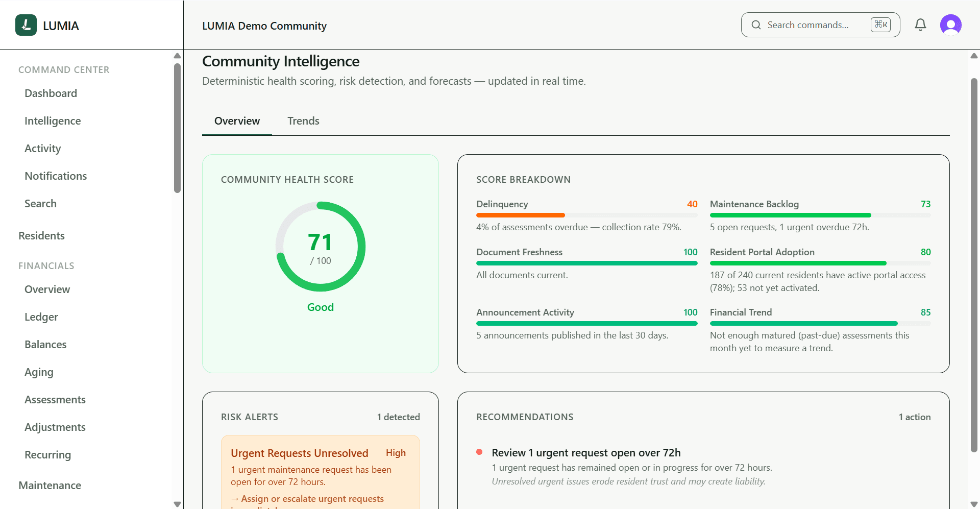
Task: Click the LUMIA brand name
Action: click(61, 26)
